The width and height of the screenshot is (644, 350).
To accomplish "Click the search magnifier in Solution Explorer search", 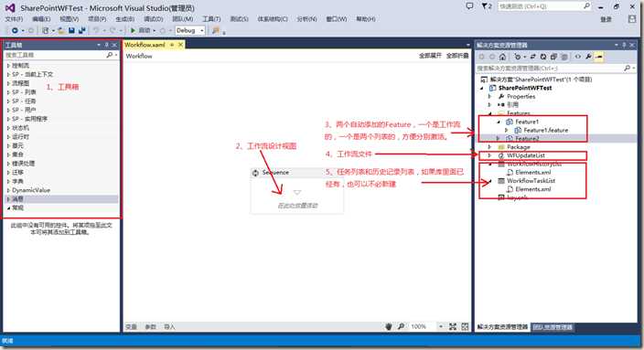I will 628,68.
